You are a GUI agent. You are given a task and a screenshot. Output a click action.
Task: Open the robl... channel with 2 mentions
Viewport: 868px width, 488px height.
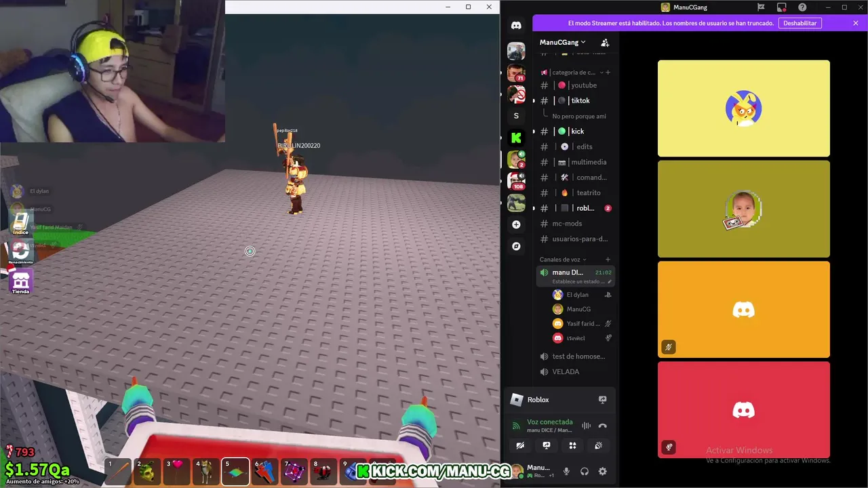(x=575, y=208)
